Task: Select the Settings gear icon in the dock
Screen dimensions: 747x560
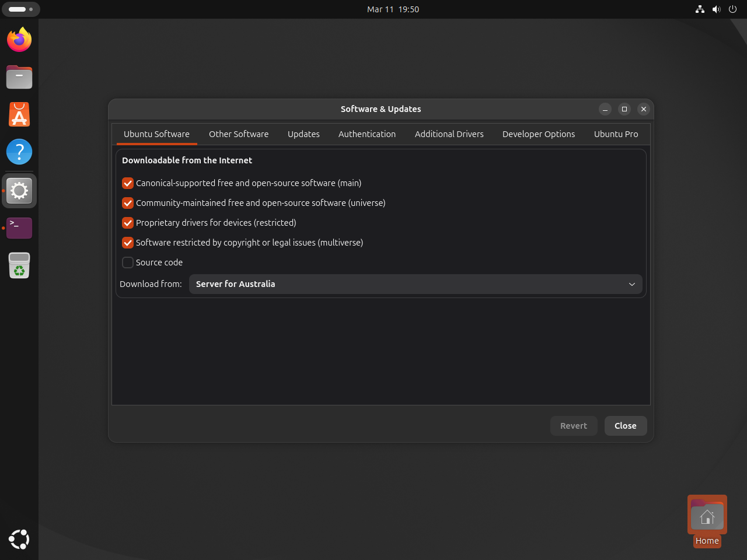Action: [19, 190]
